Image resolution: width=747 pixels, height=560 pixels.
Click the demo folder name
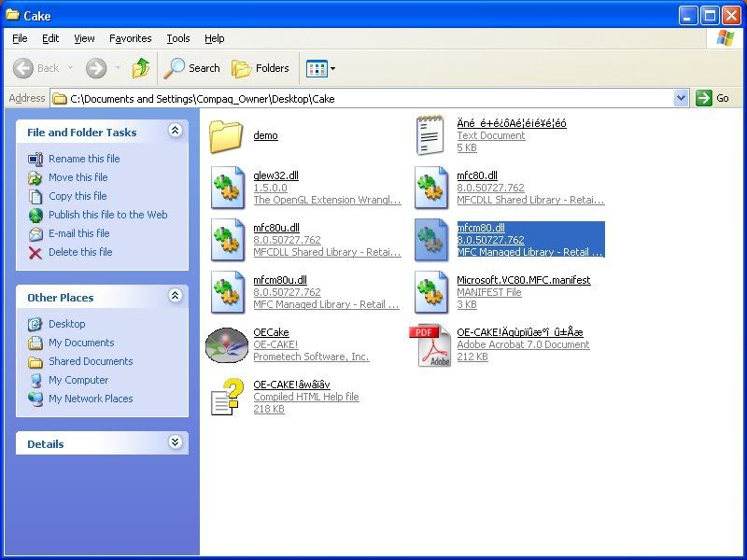265,135
